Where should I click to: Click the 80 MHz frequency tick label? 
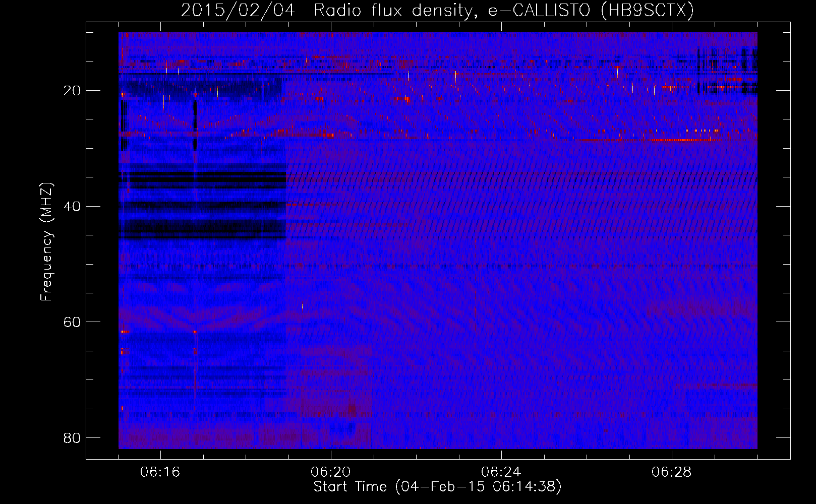72,438
